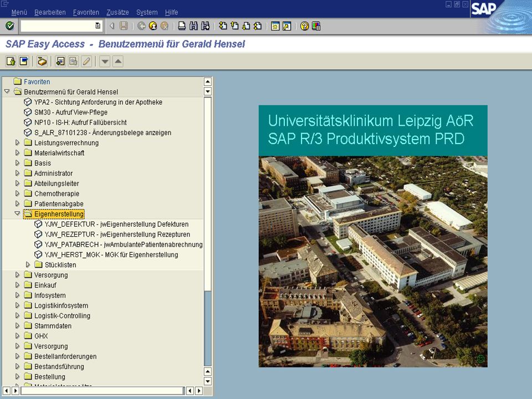
Task: Expand the Logistik-Controlling folder
Action: 17,315
